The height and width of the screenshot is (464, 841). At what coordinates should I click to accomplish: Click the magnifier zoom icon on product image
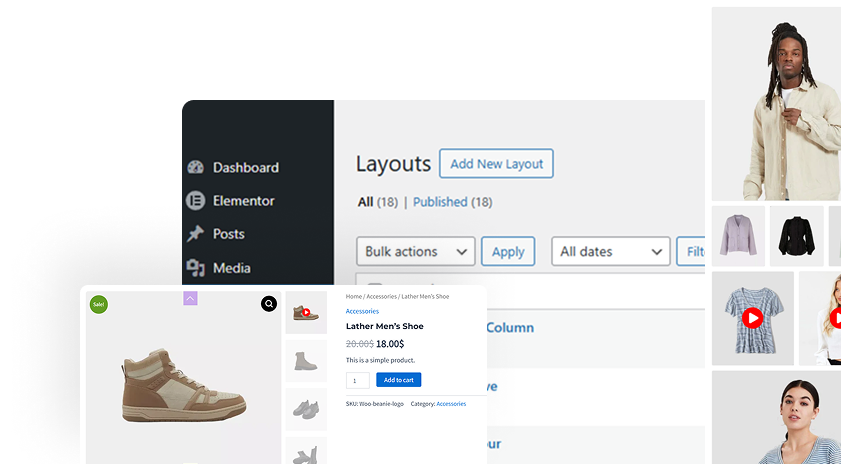point(269,304)
